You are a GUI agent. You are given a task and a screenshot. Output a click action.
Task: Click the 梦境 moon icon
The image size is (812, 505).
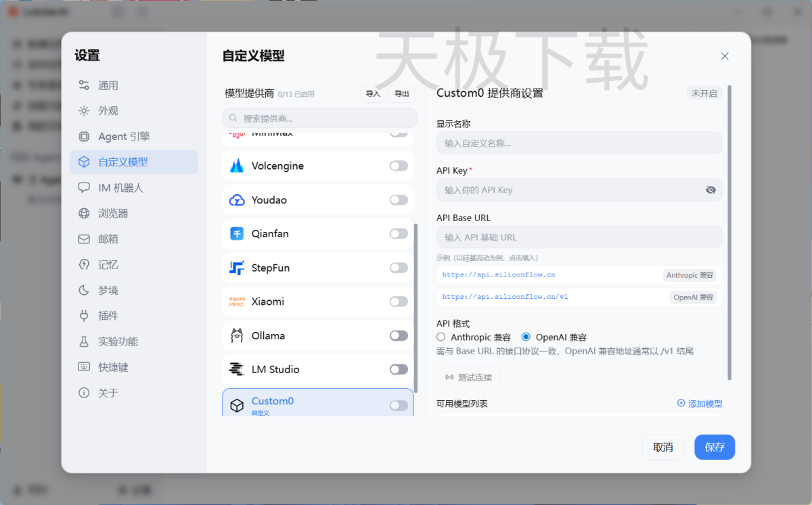[84, 291]
